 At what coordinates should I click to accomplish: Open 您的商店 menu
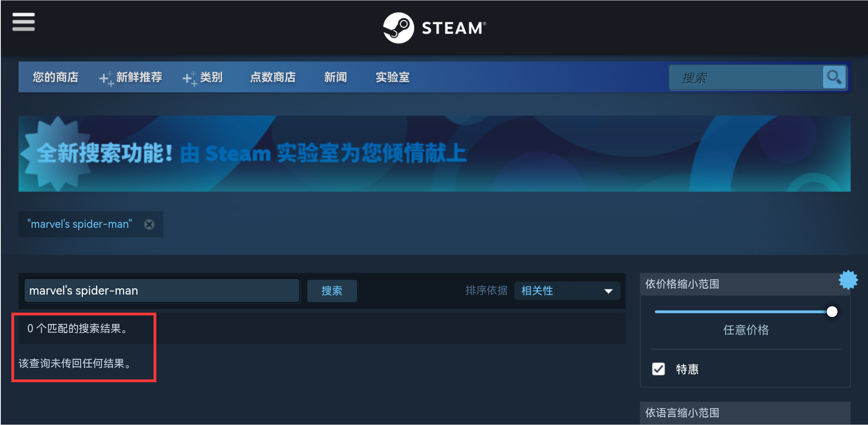click(55, 77)
